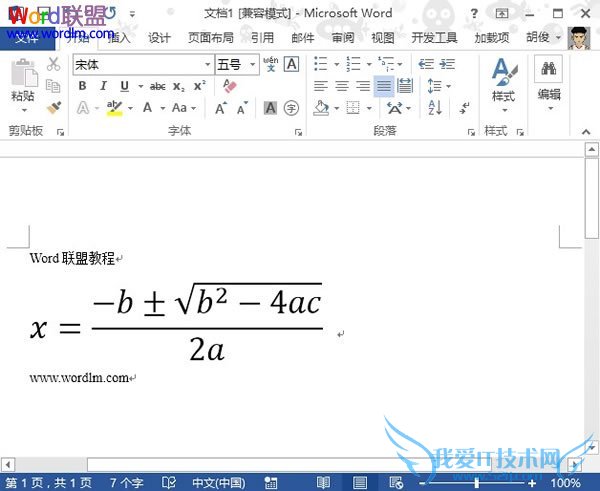Pick the yellow text highlight color

tap(114, 108)
